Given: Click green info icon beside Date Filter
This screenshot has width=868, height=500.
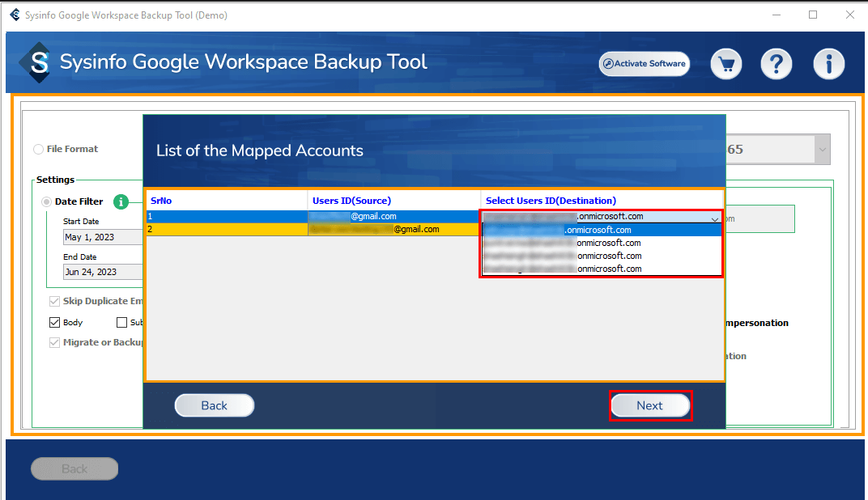Looking at the screenshot, I should pyautogui.click(x=121, y=201).
